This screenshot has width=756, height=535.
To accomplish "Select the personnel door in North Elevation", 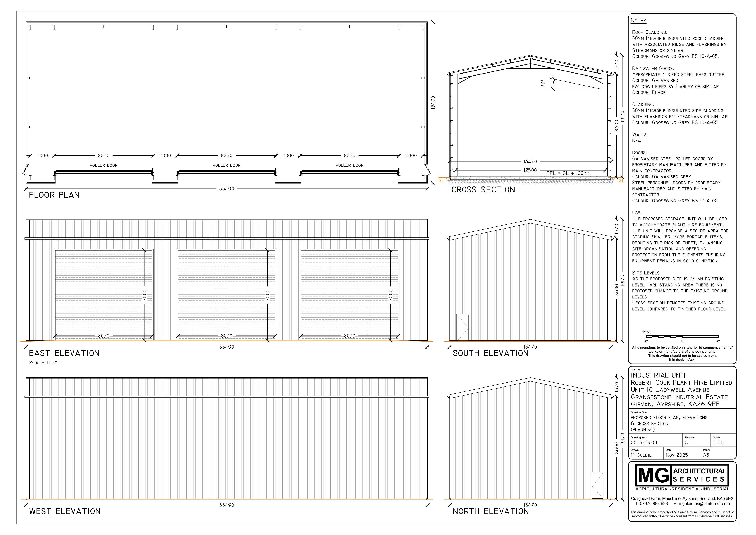I will [598, 486].
